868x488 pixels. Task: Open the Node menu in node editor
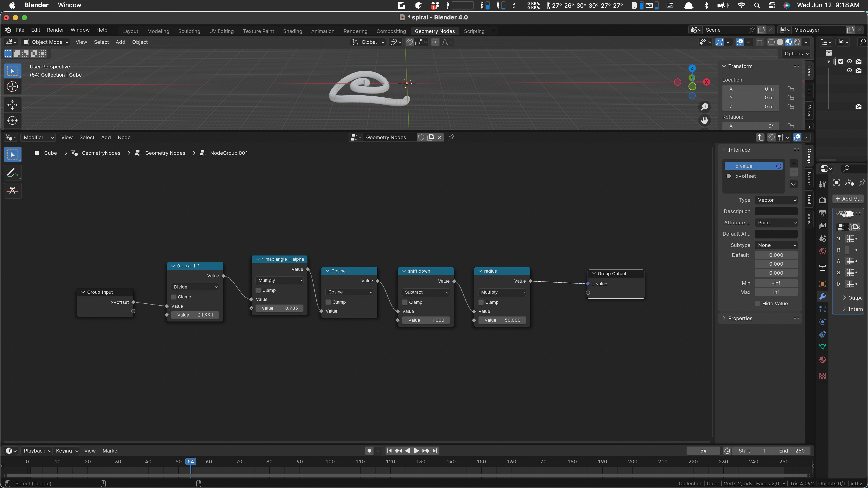124,137
